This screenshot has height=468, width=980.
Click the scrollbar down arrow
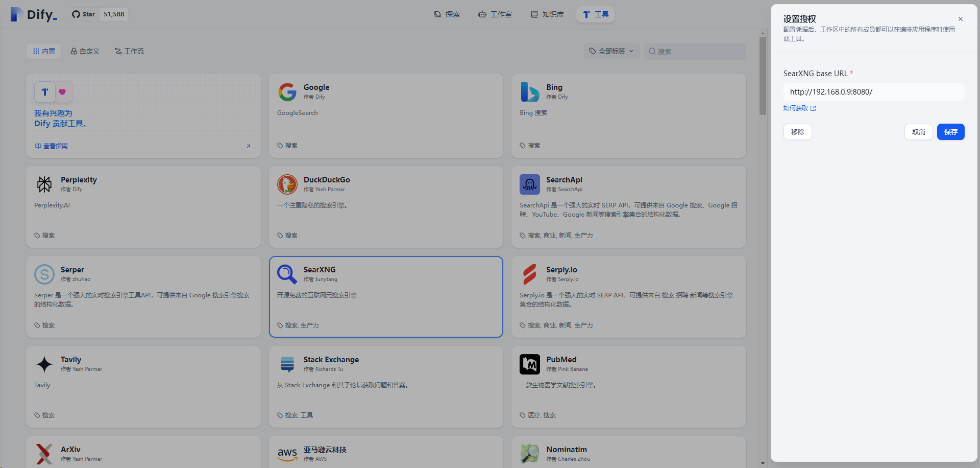coord(763,463)
